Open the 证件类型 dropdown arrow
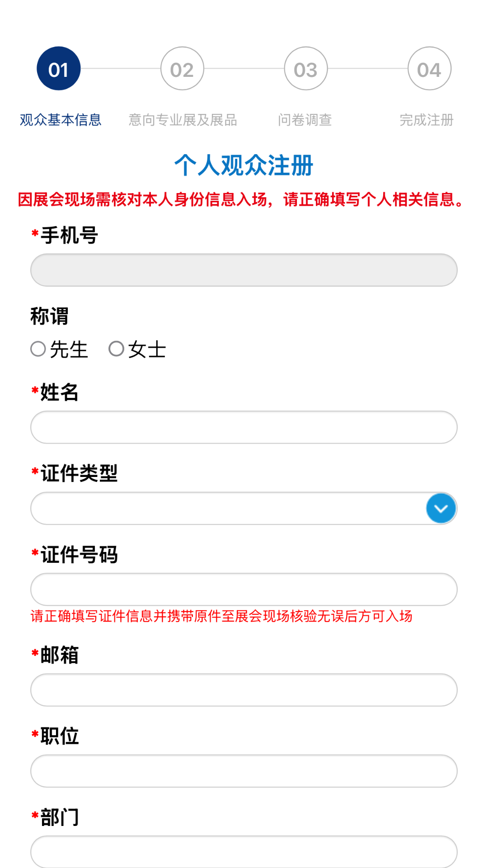Image resolution: width=488 pixels, height=868 pixels. pyautogui.click(x=441, y=509)
